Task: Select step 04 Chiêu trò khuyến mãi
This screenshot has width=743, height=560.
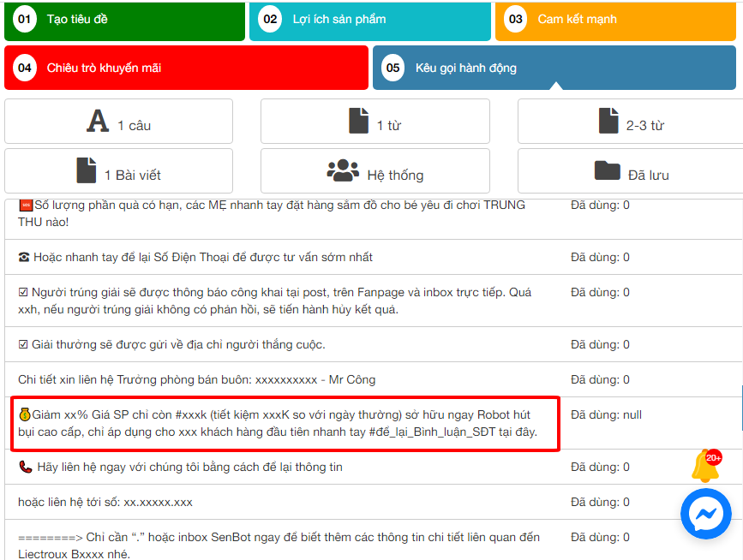Action: 186,68
